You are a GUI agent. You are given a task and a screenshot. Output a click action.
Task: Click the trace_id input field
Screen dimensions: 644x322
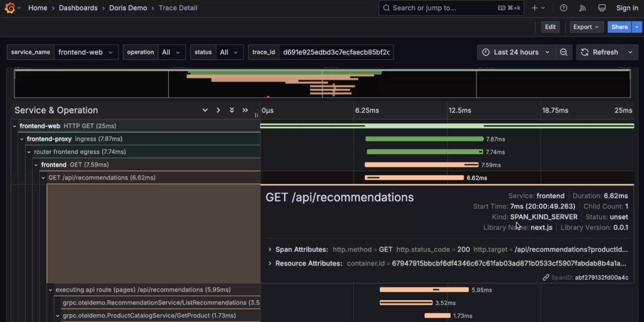336,52
